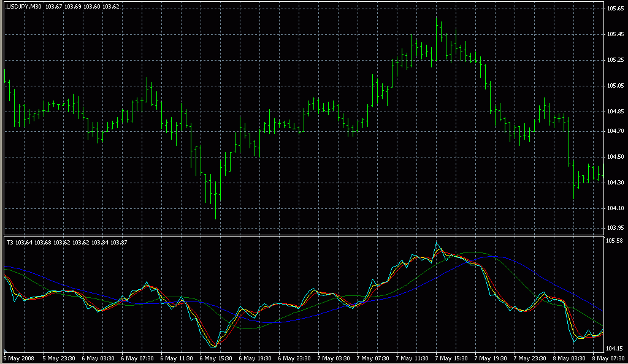Click the 105.05 price axis value
Image resolution: width=628 pixels, height=364 pixels.
[x=615, y=86]
